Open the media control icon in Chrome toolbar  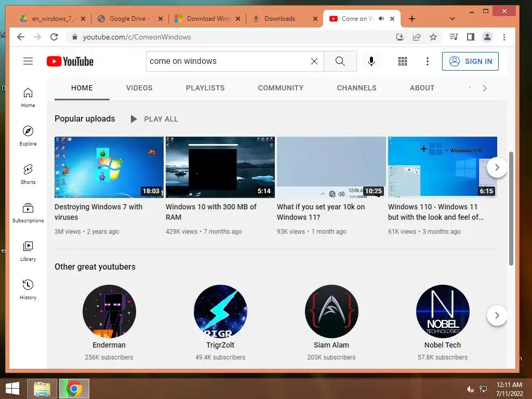click(x=454, y=37)
